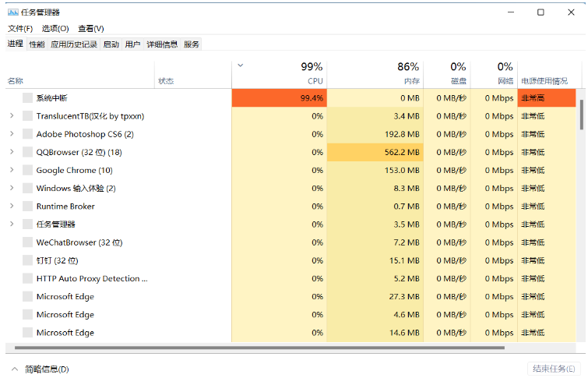This screenshot has height=378, width=588.
Task: Click the Task Manager title bar icon
Action: click(12, 12)
